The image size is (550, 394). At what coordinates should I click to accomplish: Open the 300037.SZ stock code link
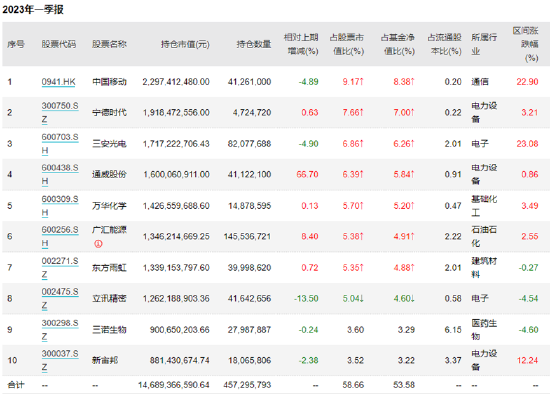click(x=60, y=360)
